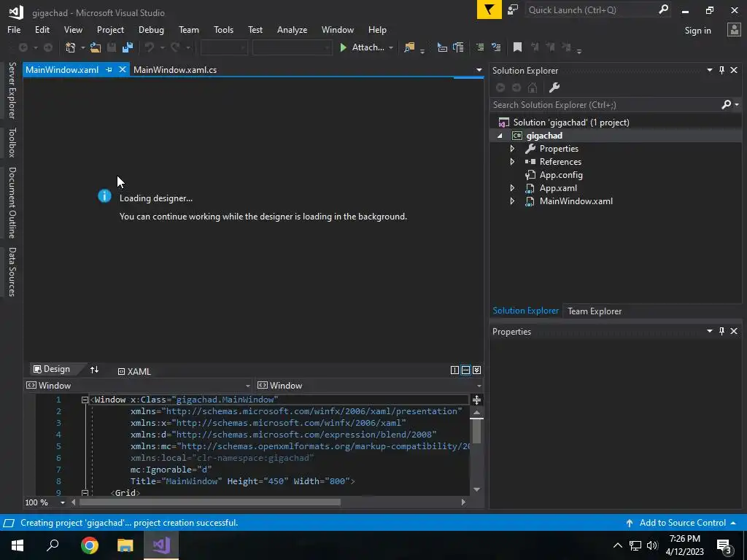This screenshot has width=747, height=560.
Task: Click the Sign in link
Action: tap(697, 31)
